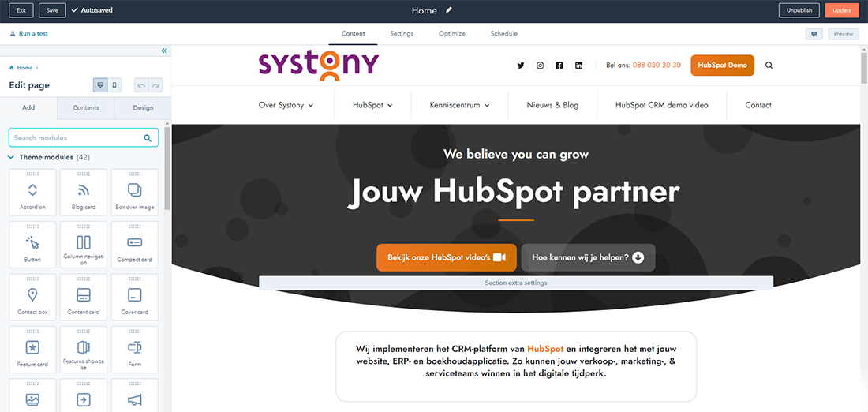Open the comments speech bubble icon

[x=814, y=34]
